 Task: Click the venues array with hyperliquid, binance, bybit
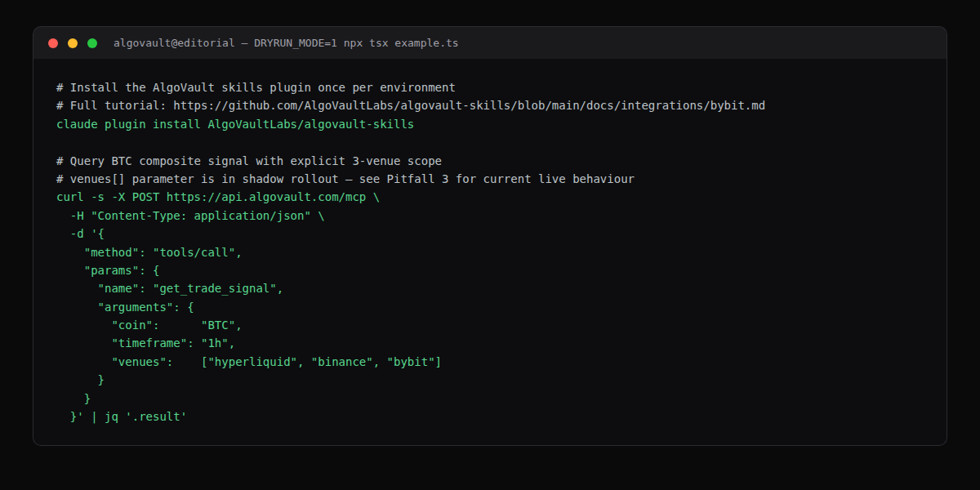[321, 362]
